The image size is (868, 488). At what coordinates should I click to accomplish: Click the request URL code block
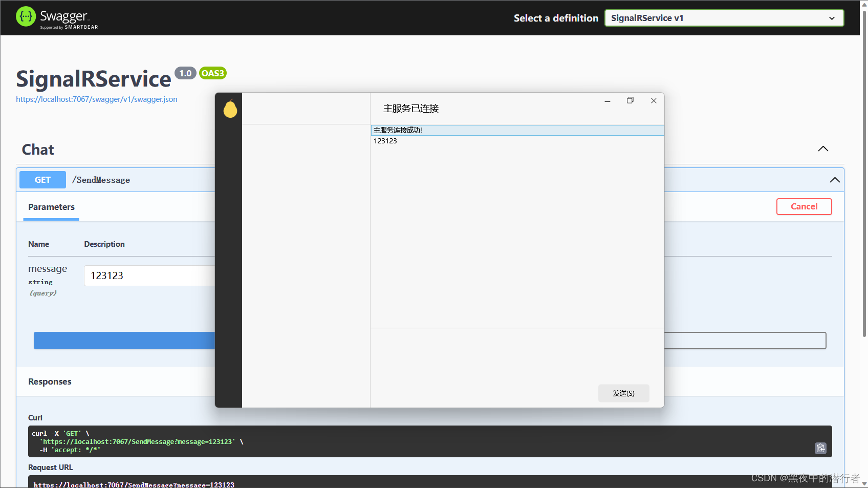point(430,482)
